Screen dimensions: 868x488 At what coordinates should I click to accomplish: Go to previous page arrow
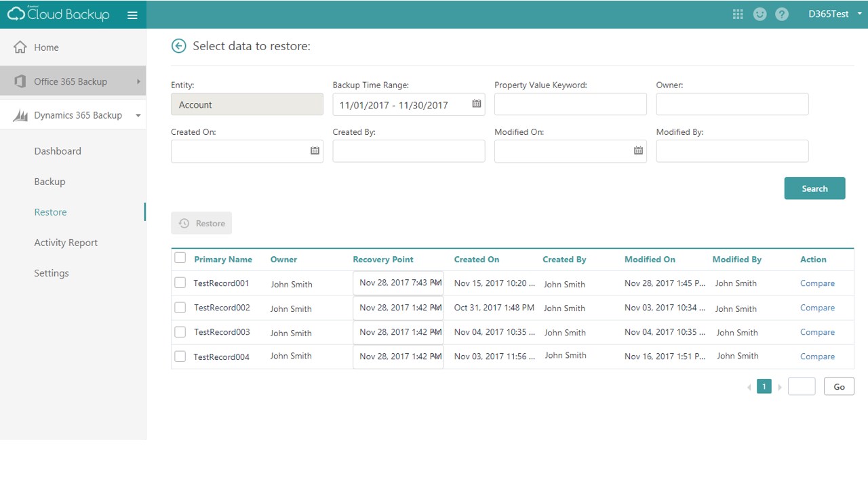(x=749, y=387)
